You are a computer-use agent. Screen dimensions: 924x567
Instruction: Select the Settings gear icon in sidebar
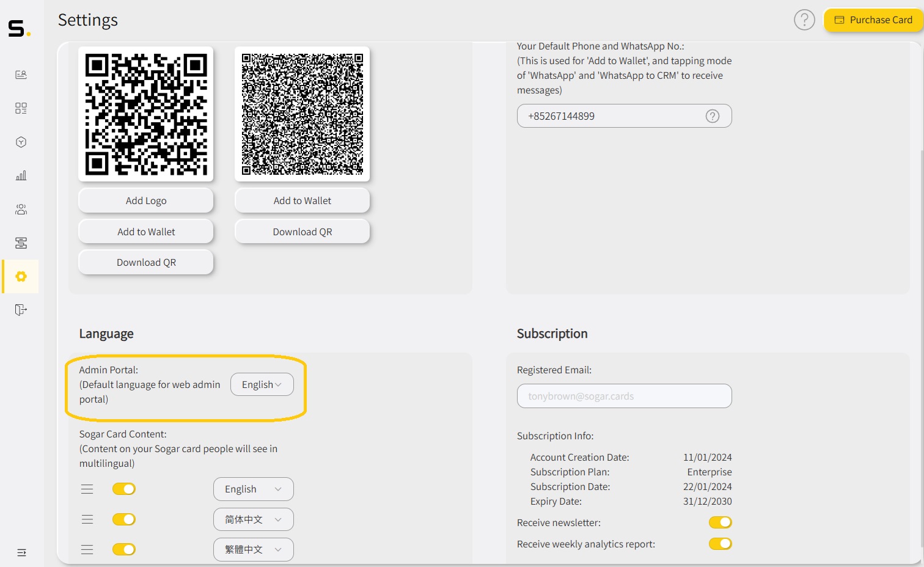pyautogui.click(x=21, y=276)
